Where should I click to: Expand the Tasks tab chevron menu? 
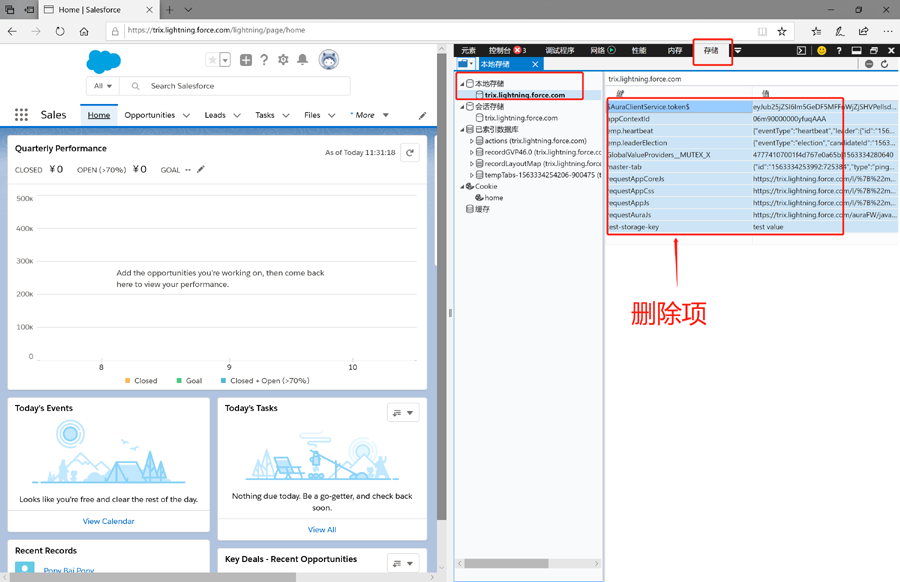tap(286, 115)
